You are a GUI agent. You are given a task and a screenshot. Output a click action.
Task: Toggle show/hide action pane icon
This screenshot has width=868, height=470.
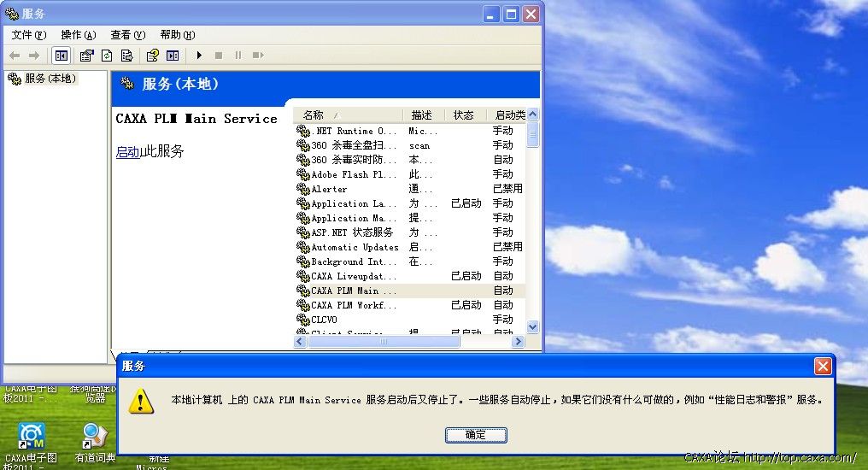pyautogui.click(x=173, y=56)
